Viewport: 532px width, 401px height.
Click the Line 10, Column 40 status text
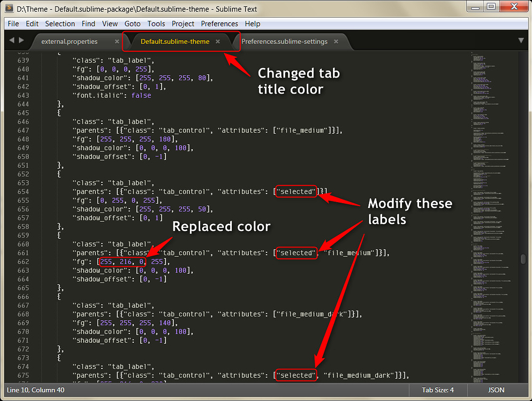36,390
